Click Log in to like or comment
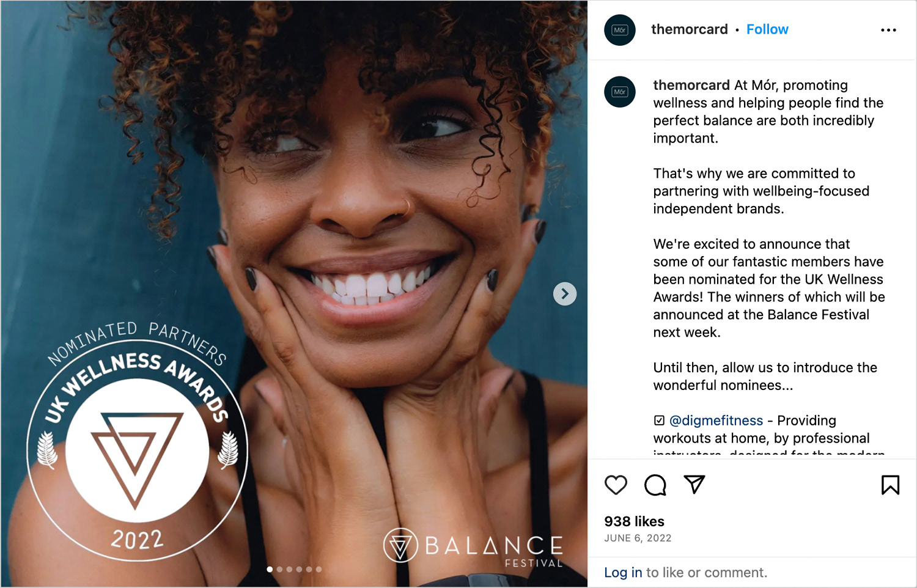 coord(623,573)
